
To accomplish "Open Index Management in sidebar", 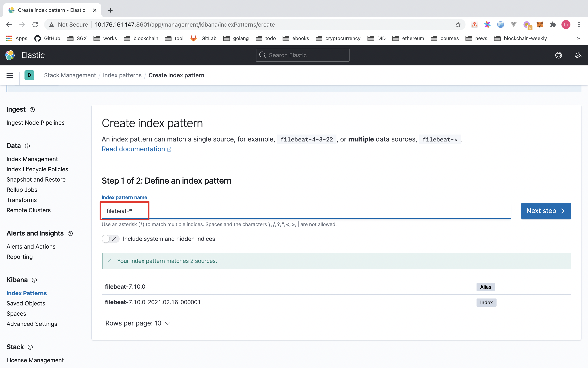I will point(32,159).
